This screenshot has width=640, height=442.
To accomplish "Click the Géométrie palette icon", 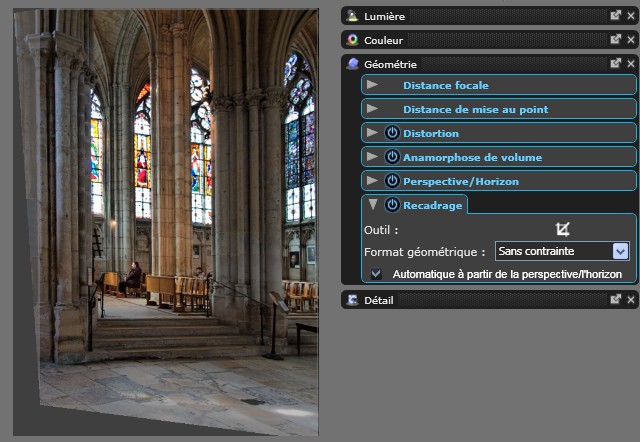I will (352, 64).
